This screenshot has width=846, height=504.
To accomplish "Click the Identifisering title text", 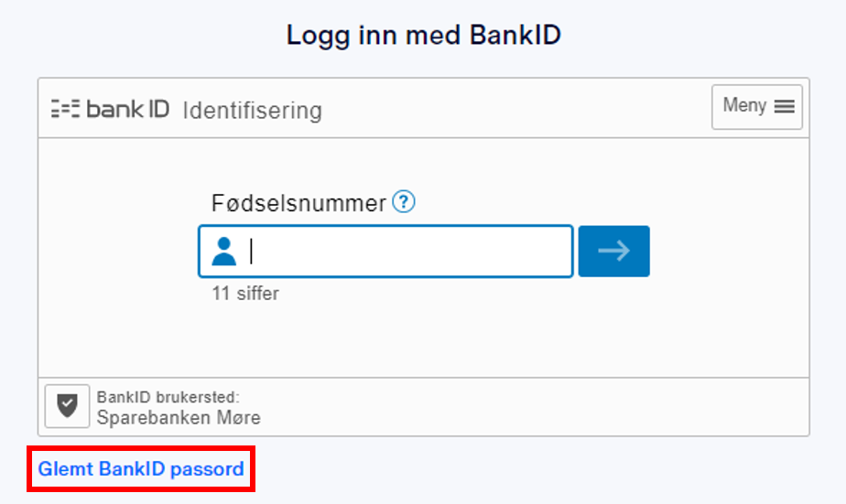I will click(253, 111).
